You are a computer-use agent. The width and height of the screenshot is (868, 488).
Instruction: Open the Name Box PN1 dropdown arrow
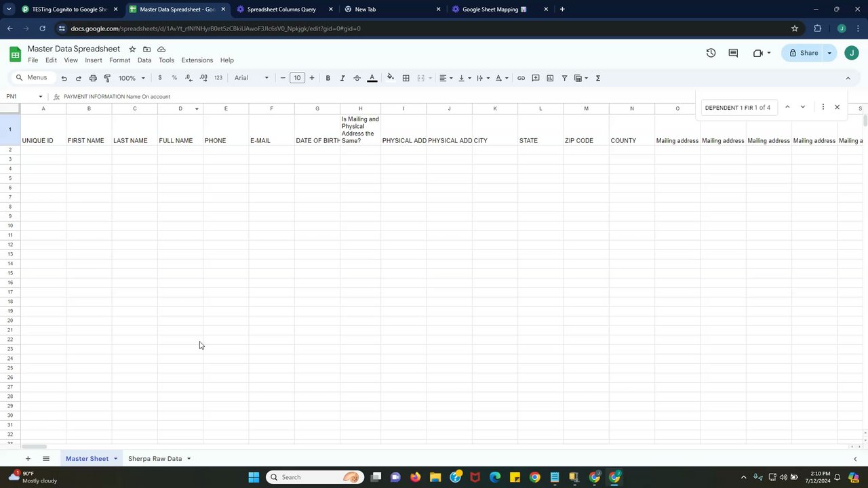tap(41, 96)
